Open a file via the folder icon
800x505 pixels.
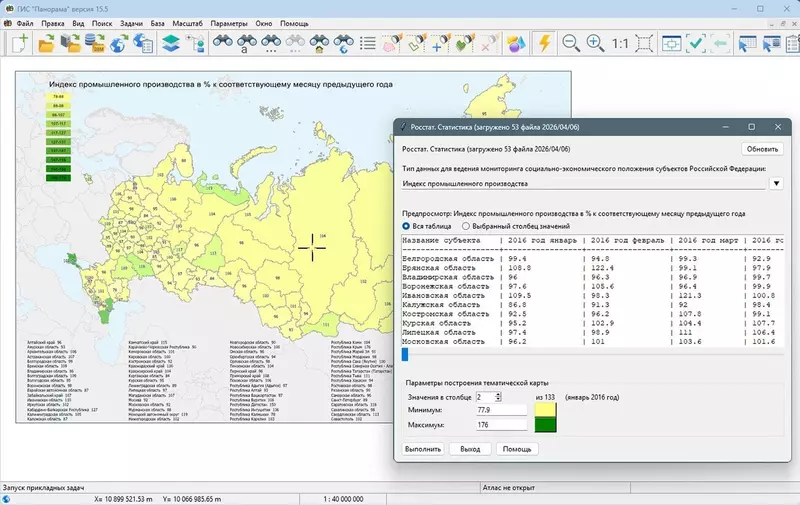coord(46,43)
